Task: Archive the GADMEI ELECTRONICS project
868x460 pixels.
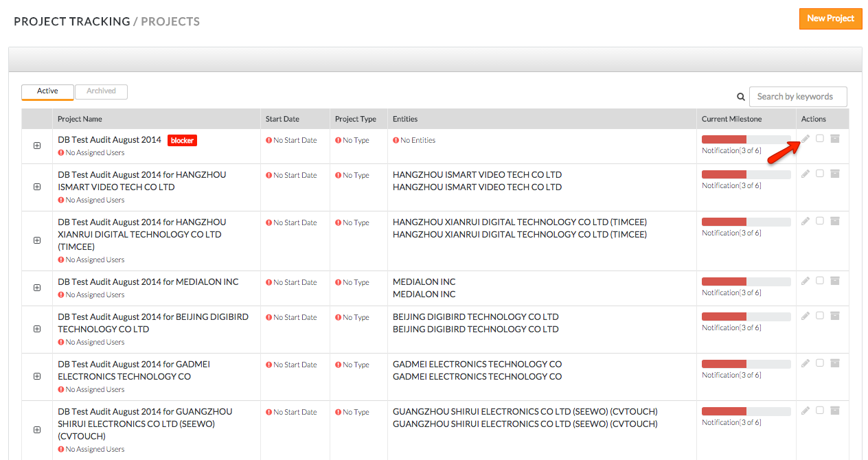Action: (x=835, y=363)
